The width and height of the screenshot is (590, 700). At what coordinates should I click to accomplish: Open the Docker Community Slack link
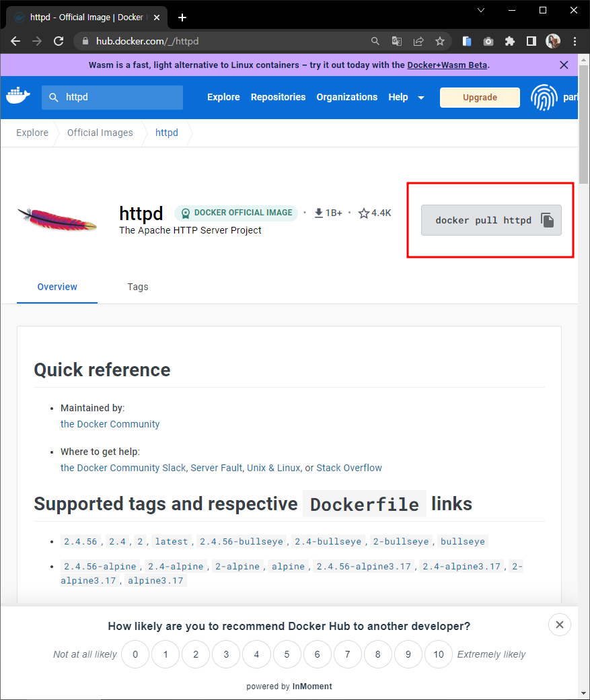[x=123, y=468]
